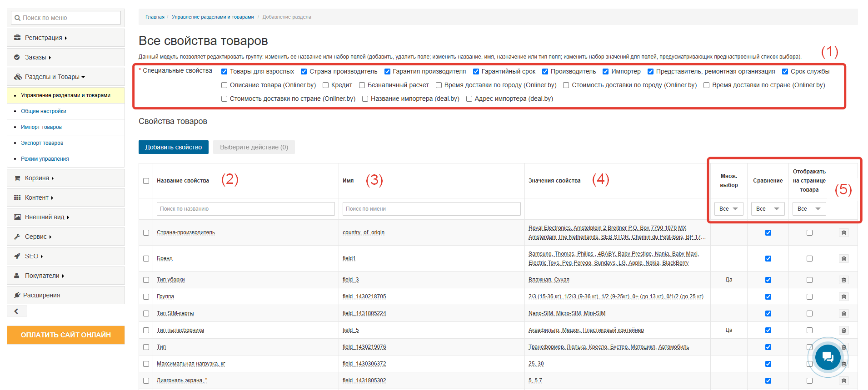Expand the Корзина menu section

tap(66, 178)
